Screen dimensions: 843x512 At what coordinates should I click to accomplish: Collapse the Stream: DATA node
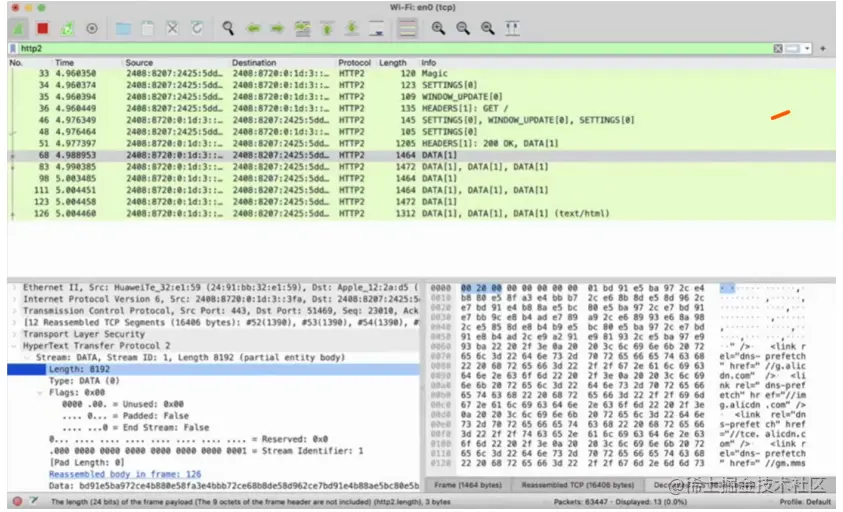[x=27, y=358]
